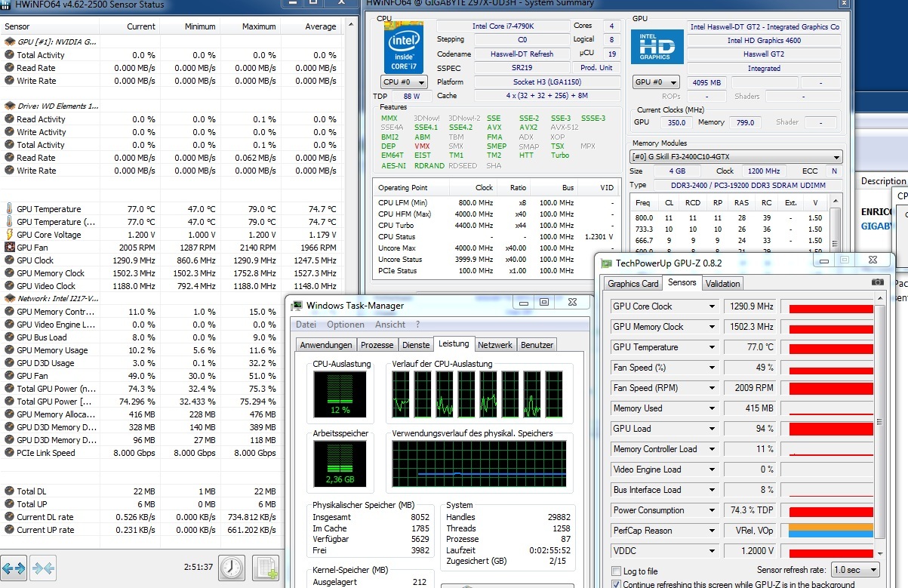Open the PerfCap Reason dropdown arrow
The image size is (908, 588).
pos(711,531)
